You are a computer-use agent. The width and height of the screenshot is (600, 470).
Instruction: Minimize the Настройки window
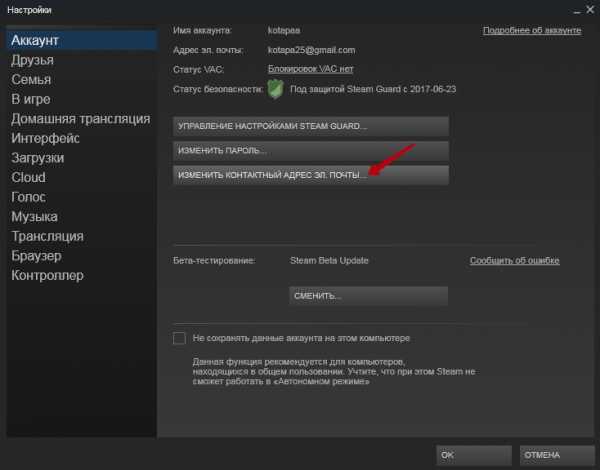tap(577, 11)
